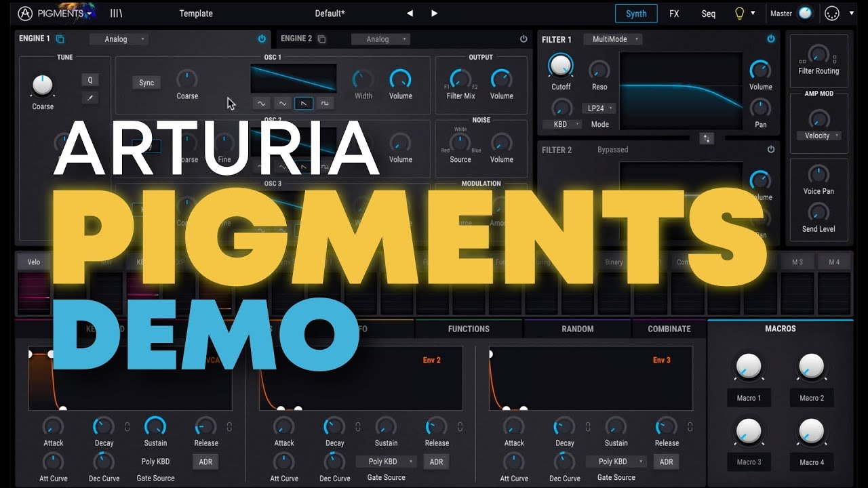Select the sine waveform for OSC 1
868x488 pixels.
pyautogui.click(x=260, y=103)
